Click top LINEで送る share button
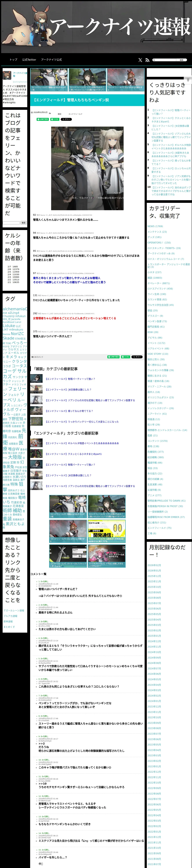Screen dimensions: 192x868 (x=43, y=119)
